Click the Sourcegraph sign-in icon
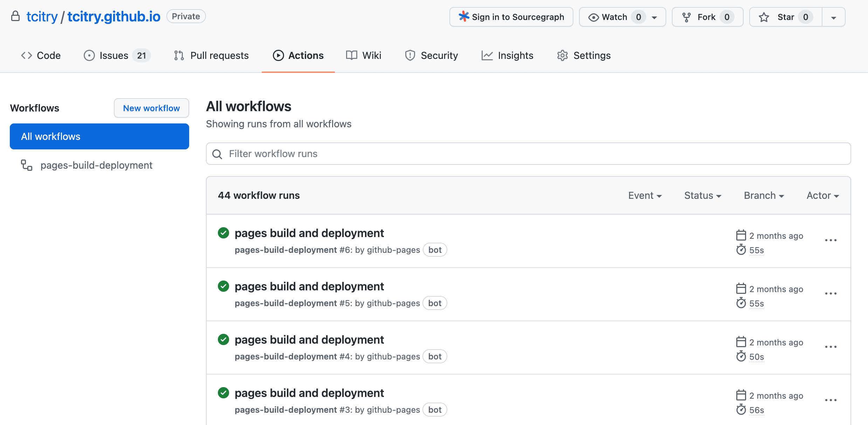The width and height of the screenshot is (868, 425). (464, 16)
